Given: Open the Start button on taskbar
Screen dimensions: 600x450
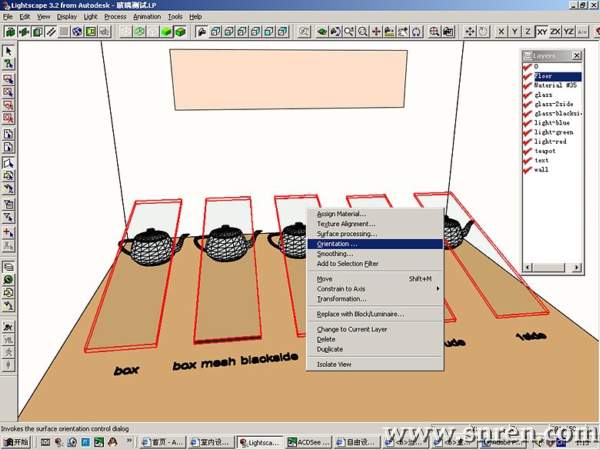Looking at the screenshot, I should pyautogui.click(x=16, y=442).
